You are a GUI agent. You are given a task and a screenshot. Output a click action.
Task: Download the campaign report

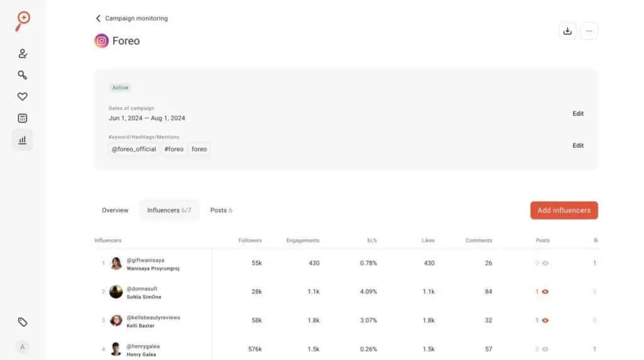[567, 31]
